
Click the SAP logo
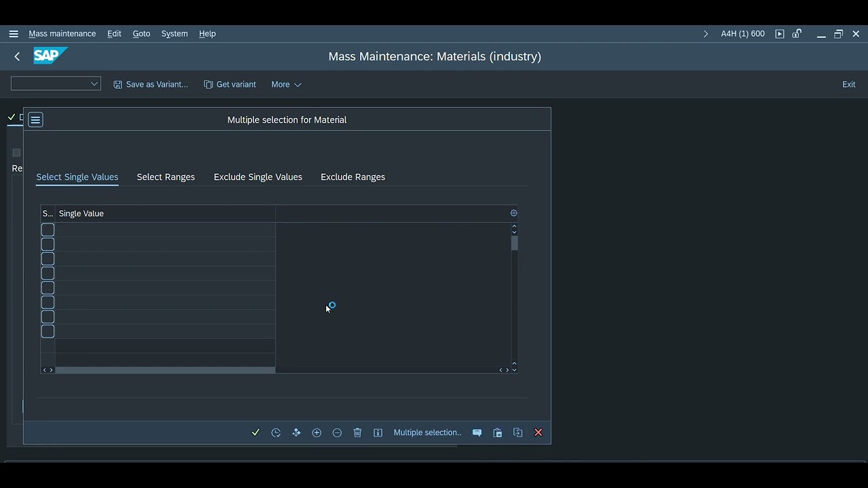tap(50, 56)
